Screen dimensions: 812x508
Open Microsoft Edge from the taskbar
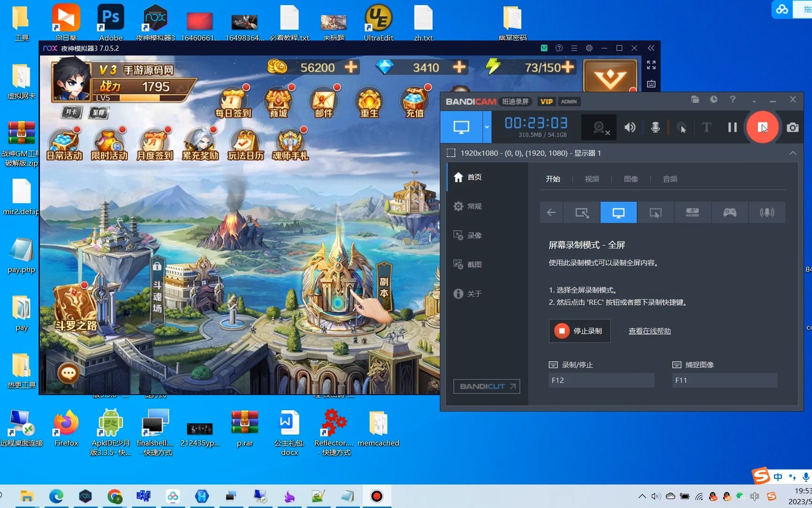[56, 496]
